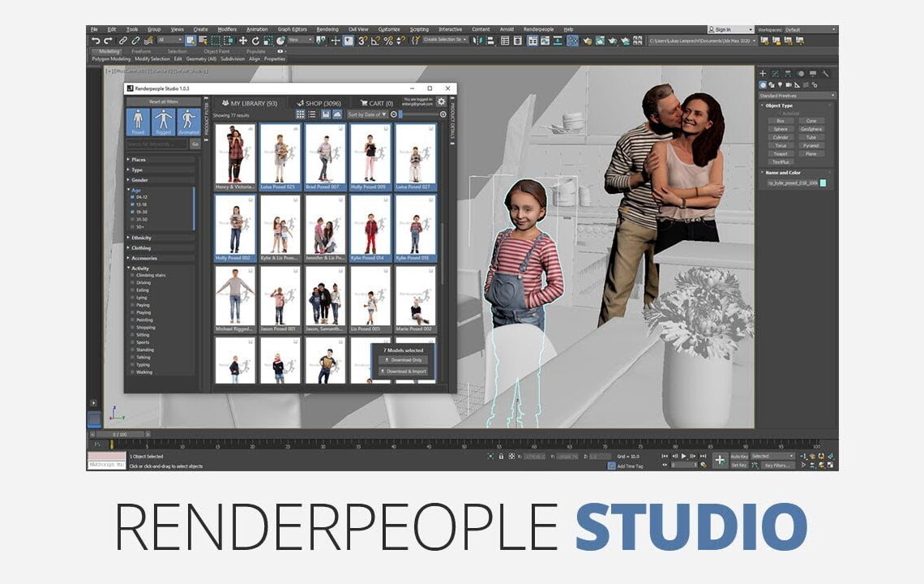Click the Download & Import button
The width and height of the screenshot is (924, 584).
click(x=404, y=371)
